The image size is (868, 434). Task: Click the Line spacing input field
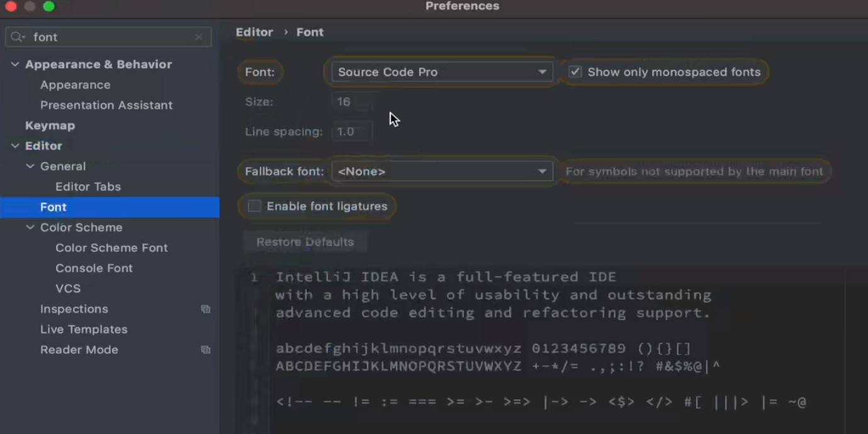(351, 131)
